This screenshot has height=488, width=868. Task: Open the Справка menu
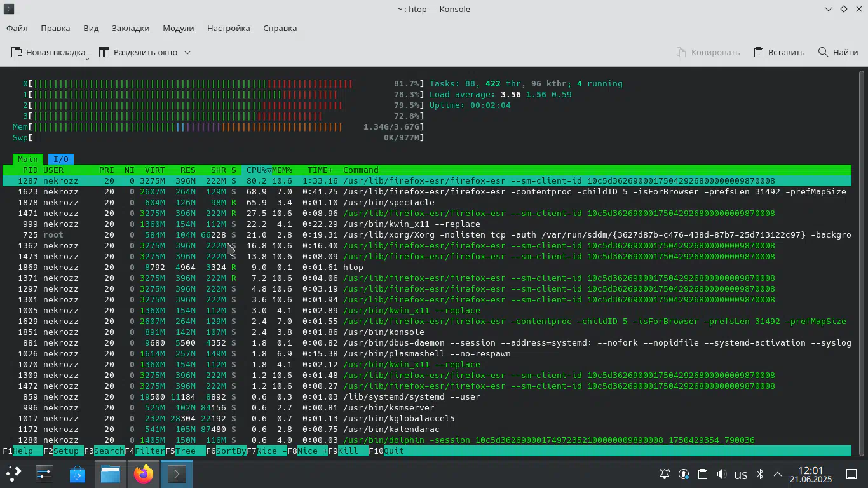click(280, 28)
